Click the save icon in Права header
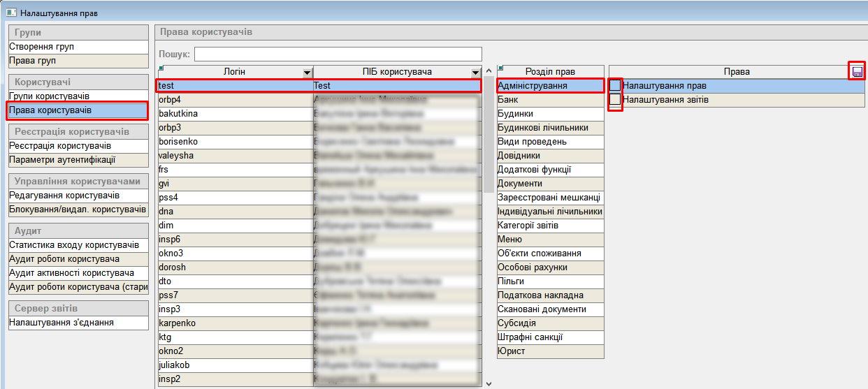This screenshot has width=868, height=389. (857, 71)
